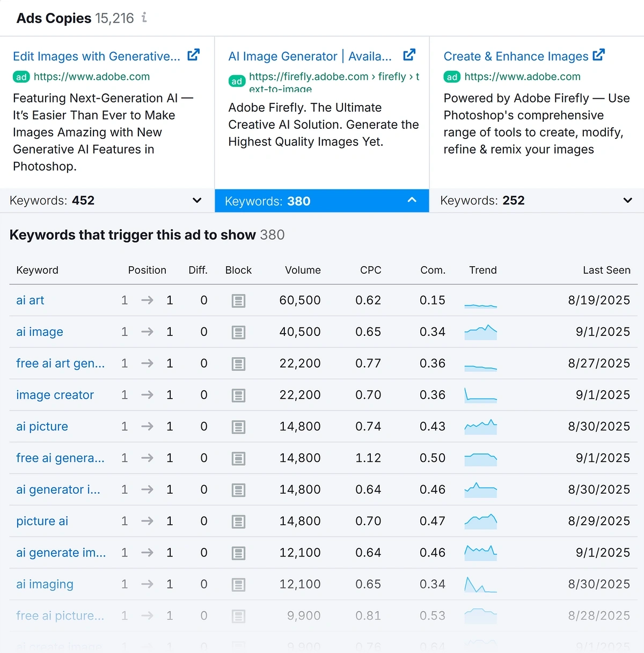Visit the firefly.adobe.com URL link

pyautogui.click(x=334, y=82)
